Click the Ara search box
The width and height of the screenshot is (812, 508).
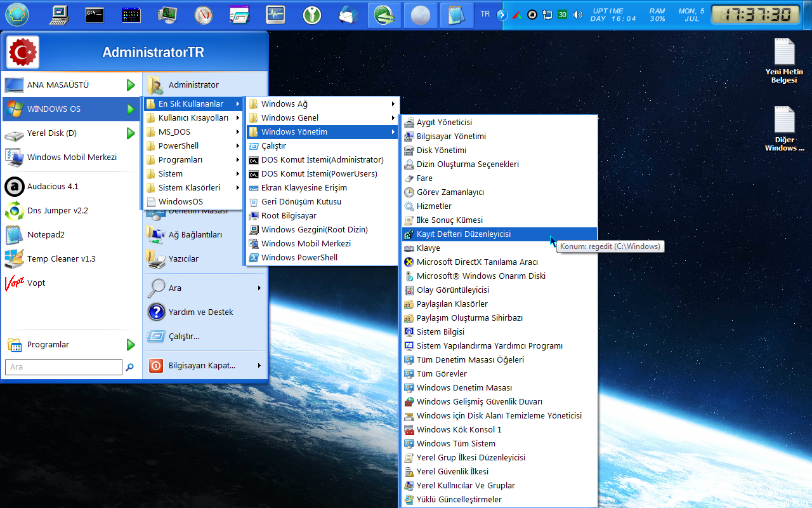(x=63, y=367)
